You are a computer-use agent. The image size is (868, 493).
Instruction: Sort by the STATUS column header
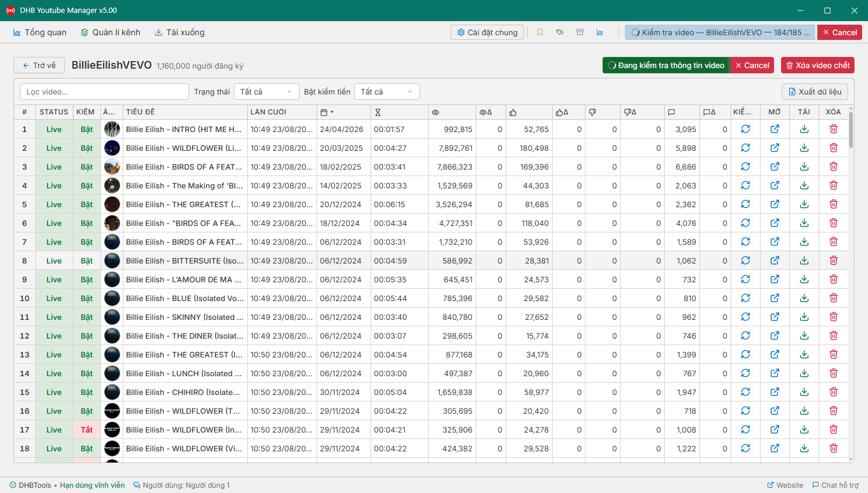pos(54,112)
